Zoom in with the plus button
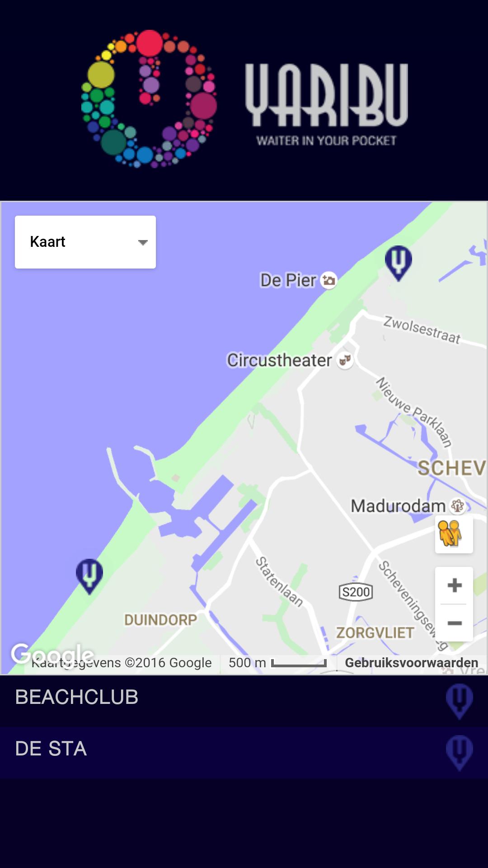Screen dimensions: 488x868 (454, 585)
